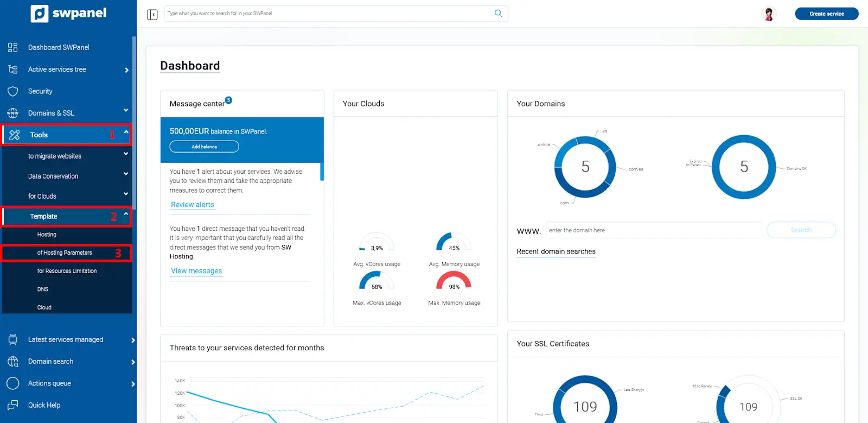Expand the Domain search arrow

point(133,362)
